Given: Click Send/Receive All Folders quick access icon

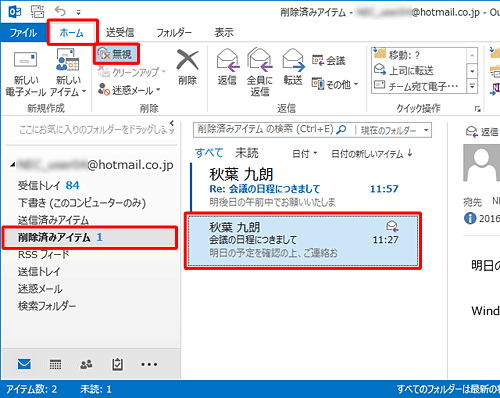Looking at the screenshot, I should [37, 12].
